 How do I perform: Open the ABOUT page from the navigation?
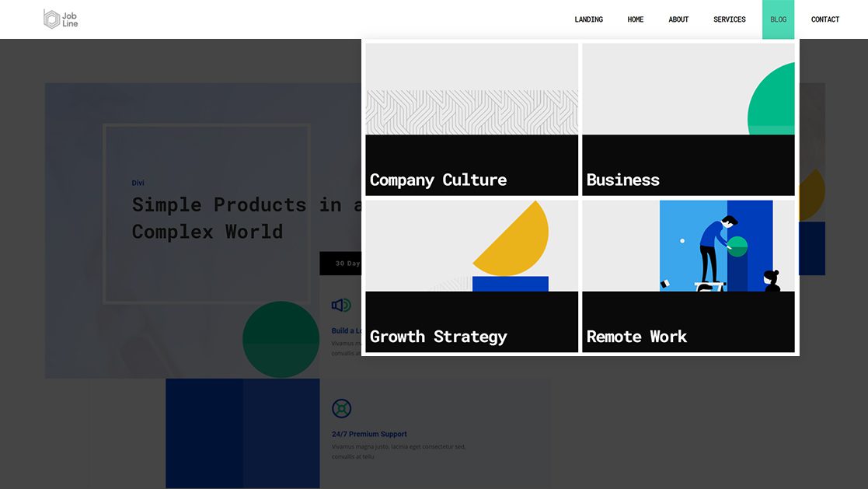(678, 19)
